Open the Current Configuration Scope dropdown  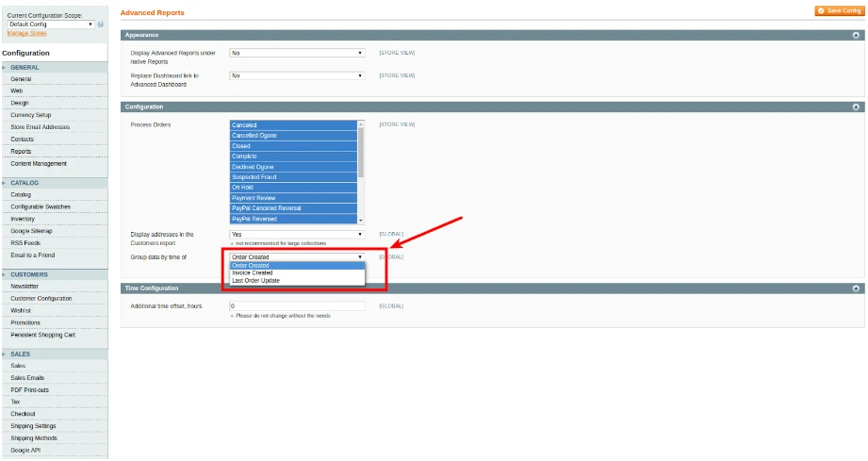(51, 25)
